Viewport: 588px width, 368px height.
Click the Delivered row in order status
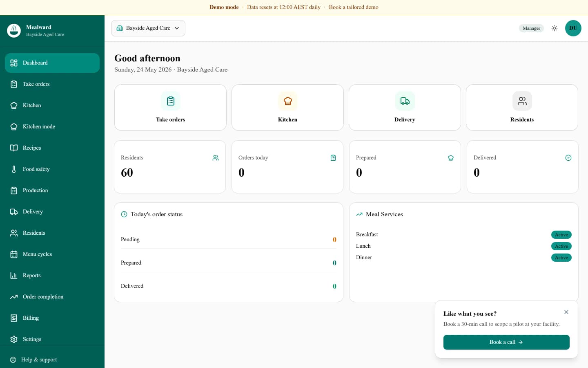tap(229, 286)
